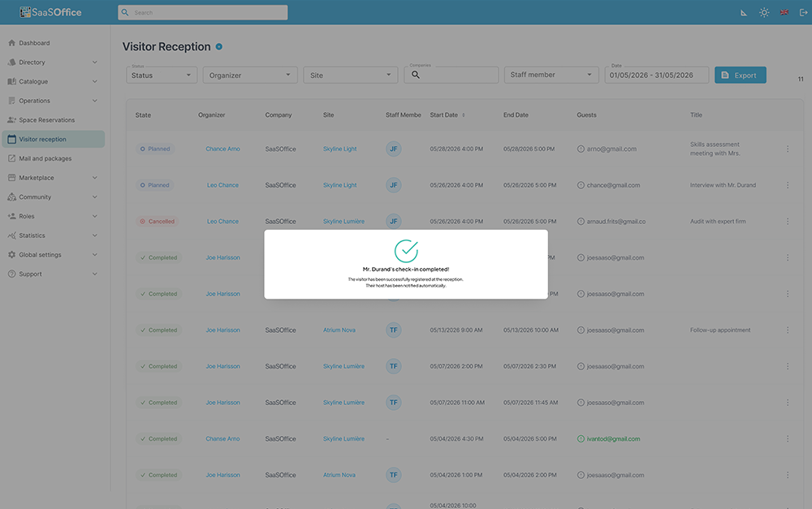Click the top Search input field
The width and height of the screenshot is (812, 509).
click(203, 12)
